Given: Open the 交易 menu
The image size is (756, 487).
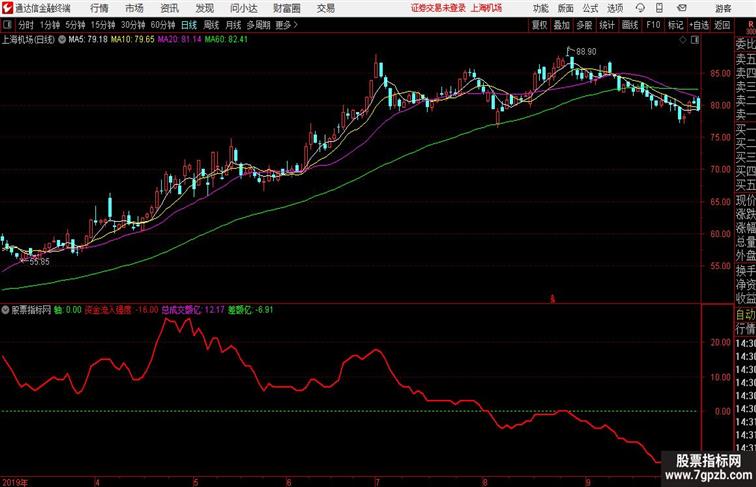Looking at the screenshot, I should coord(326,8).
